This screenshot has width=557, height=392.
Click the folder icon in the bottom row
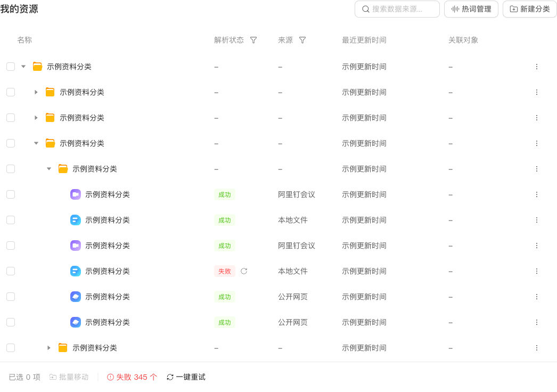[x=63, y=348]
